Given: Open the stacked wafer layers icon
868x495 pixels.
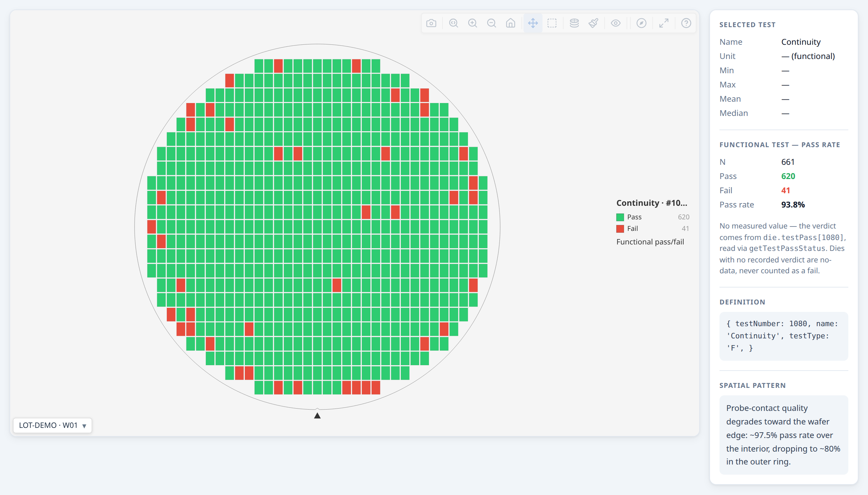Looking at the screenshot, I should coord(574,23).
